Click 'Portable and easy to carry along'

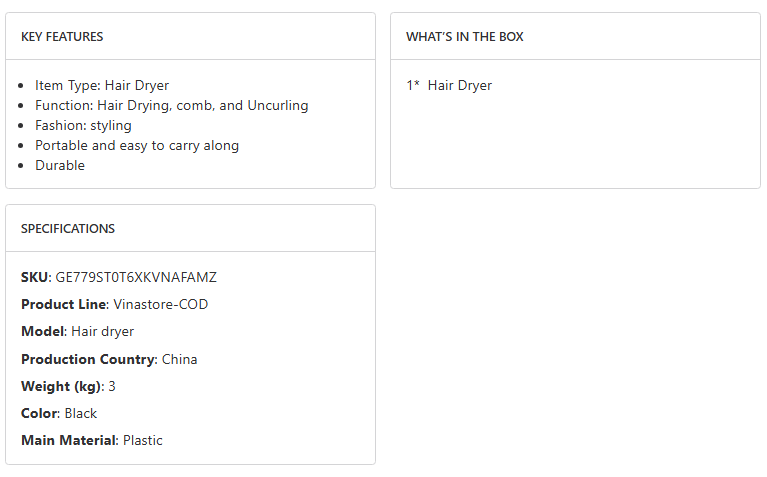(137, 146)
